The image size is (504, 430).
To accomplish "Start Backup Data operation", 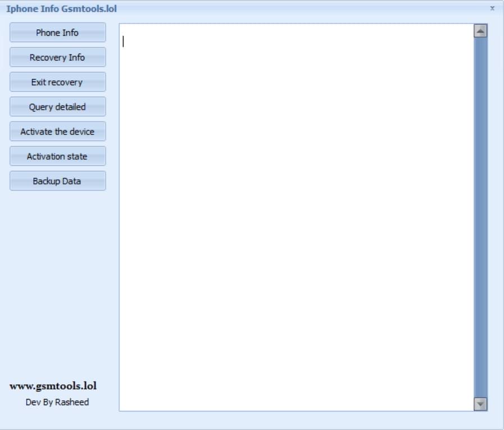I will [57, 181].
